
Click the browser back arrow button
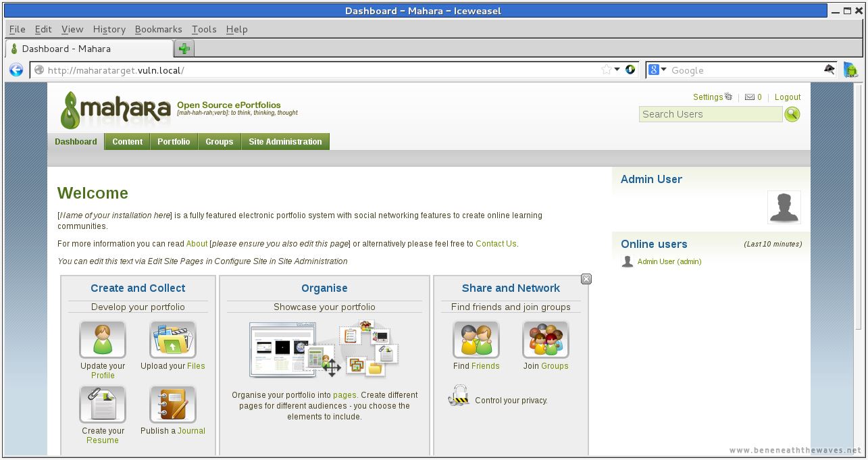16,70
